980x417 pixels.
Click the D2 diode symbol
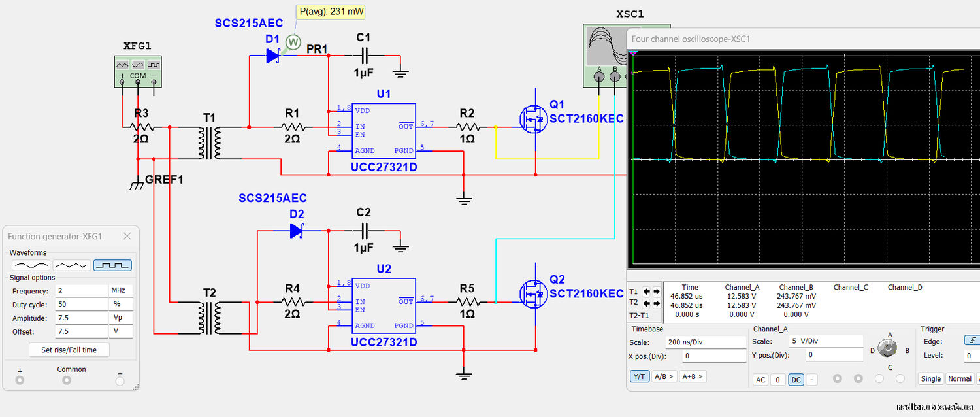pos(297,230)
